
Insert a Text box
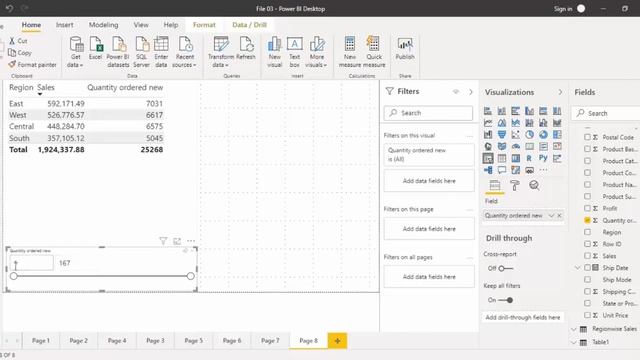coord(294,52)
